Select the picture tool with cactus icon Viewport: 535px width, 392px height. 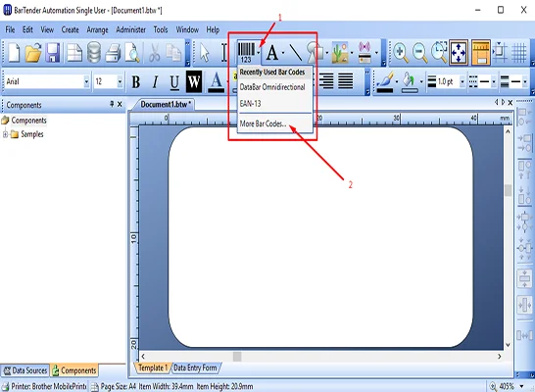(x=340, y=53)
